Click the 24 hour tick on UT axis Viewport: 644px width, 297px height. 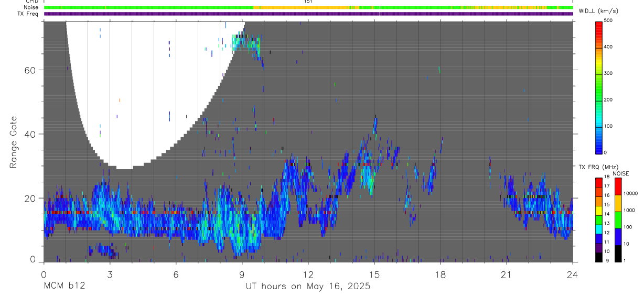coord(573,274)
